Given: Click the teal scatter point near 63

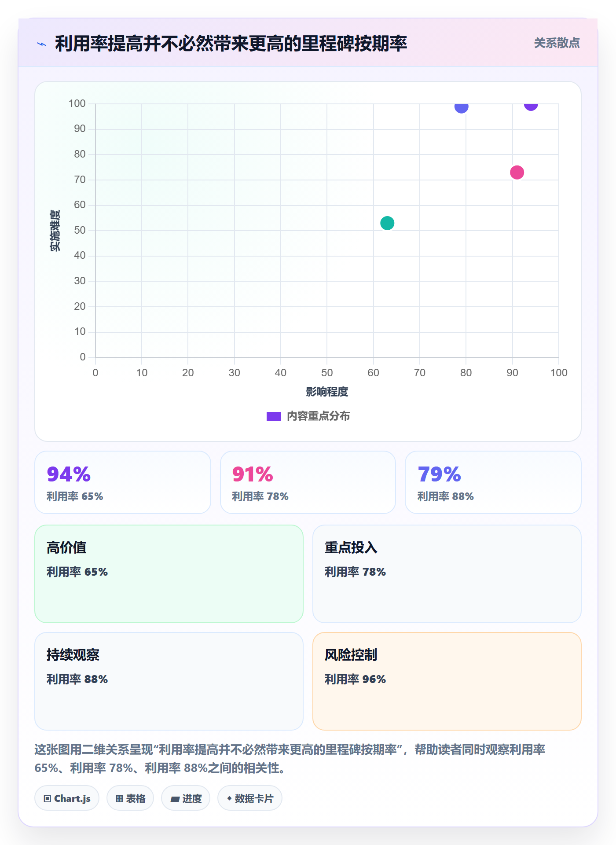Looking at the screenshot, I should coord(387,223).
